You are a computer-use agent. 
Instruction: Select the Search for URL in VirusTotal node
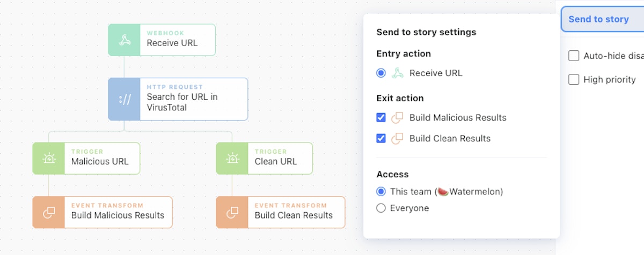(182, 102)
